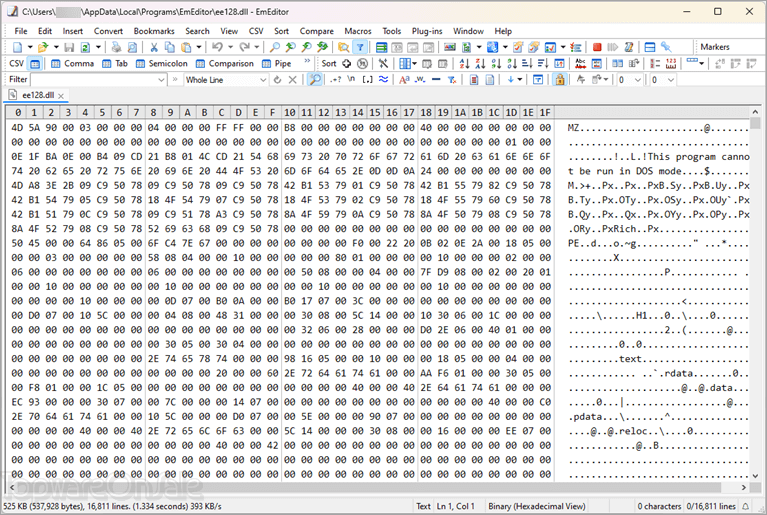Screen dimensions: 767x515
Task: Toggle Negative filter minus option
Action: [436, 80]
